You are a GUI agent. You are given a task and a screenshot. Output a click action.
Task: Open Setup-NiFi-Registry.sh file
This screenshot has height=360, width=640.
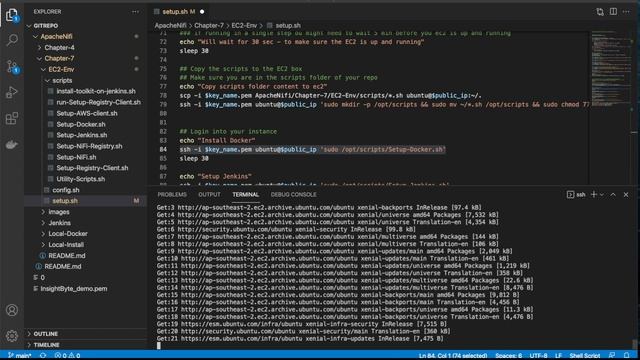click(89, 146)
